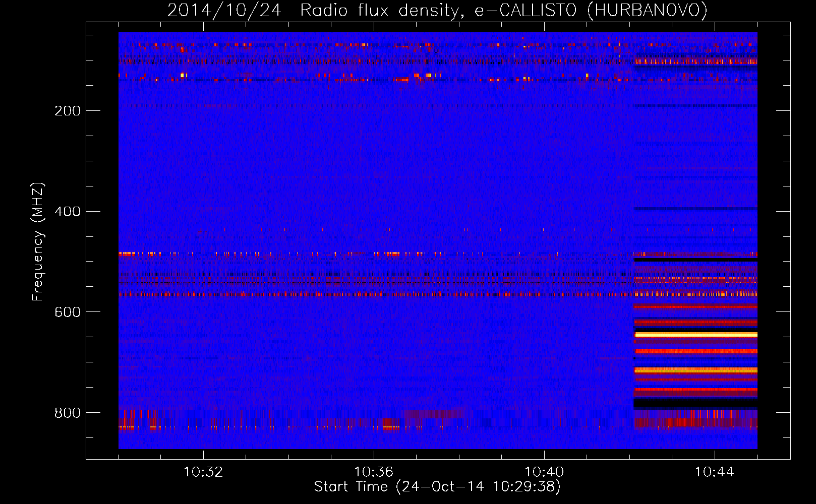The height and width of the screenshot is (504, 816).
Task: Select the 200 frequency tick label
Action: pos(68,111)
